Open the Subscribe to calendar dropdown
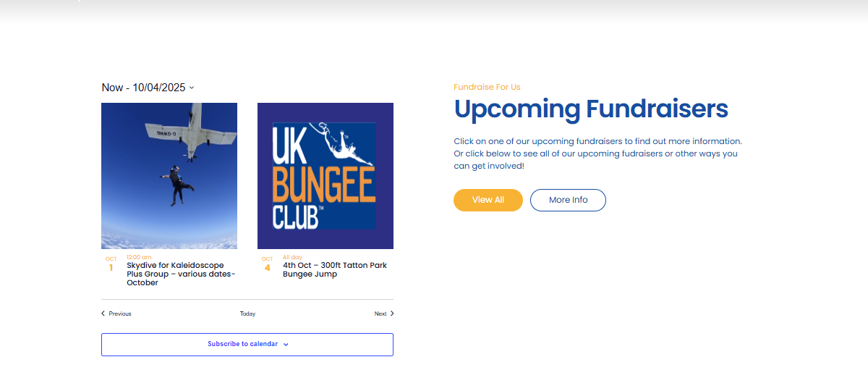Image resolution: width=868 pixels, height=391 pixels. click(243, 344)
